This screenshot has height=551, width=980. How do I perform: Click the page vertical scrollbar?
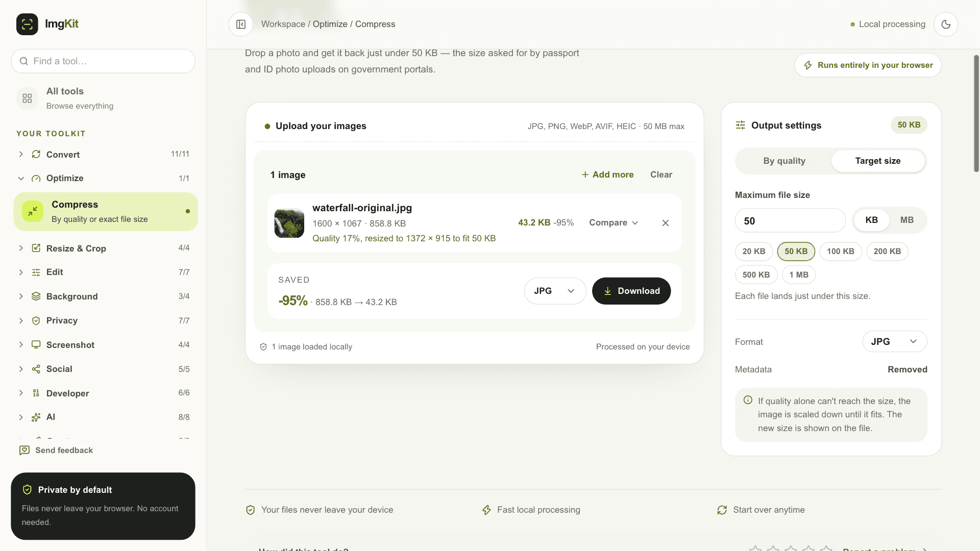tap(976, 113)
